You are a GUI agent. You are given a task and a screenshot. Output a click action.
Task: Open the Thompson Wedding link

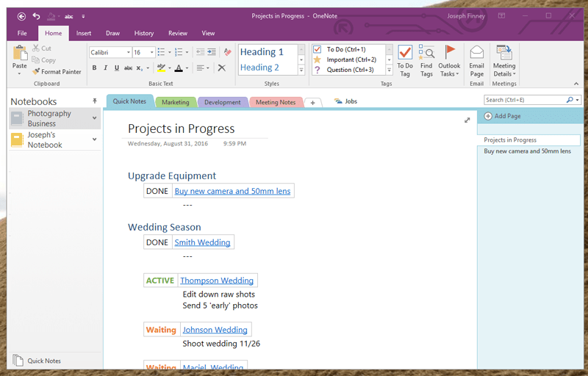[217, 281]
